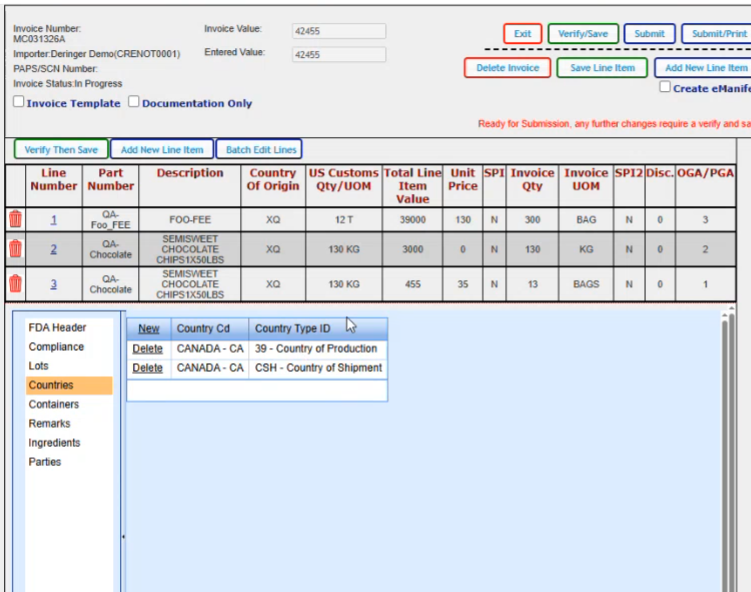The height and width of the screenshot is (592, 751).
Task: Delete line item 2 using trash icon
Action: pyautogui.click(x=15, y=250)
